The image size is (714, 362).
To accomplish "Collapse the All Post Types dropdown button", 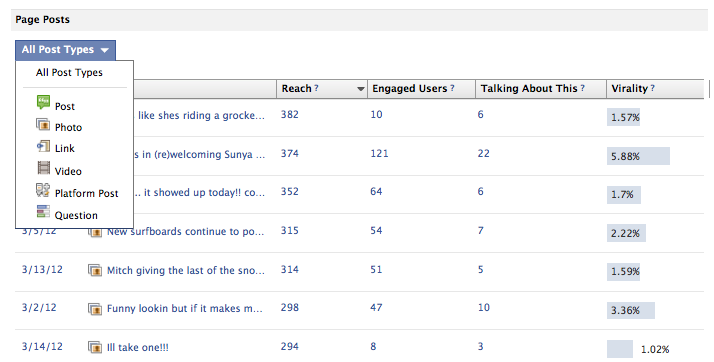I will tap(65, 50).
